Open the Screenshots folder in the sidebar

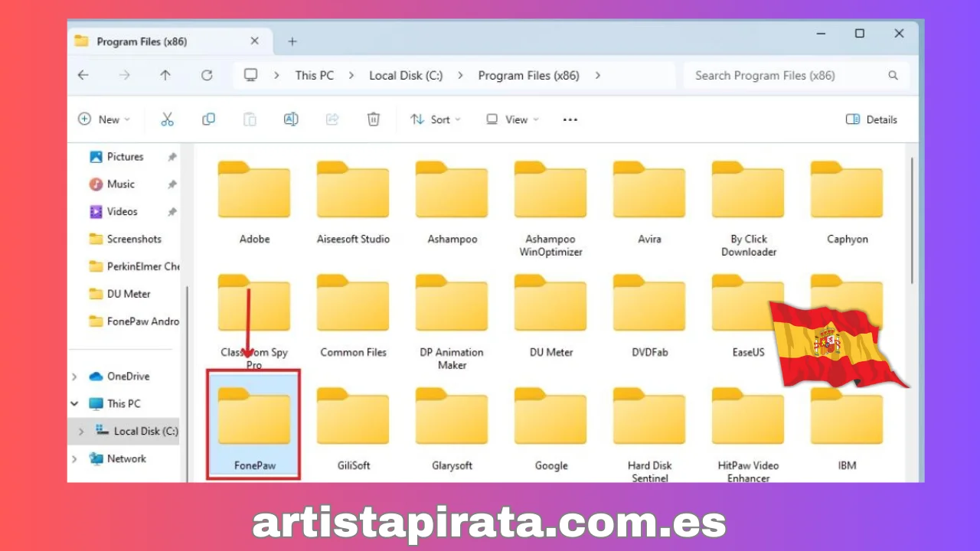point(132,239)
